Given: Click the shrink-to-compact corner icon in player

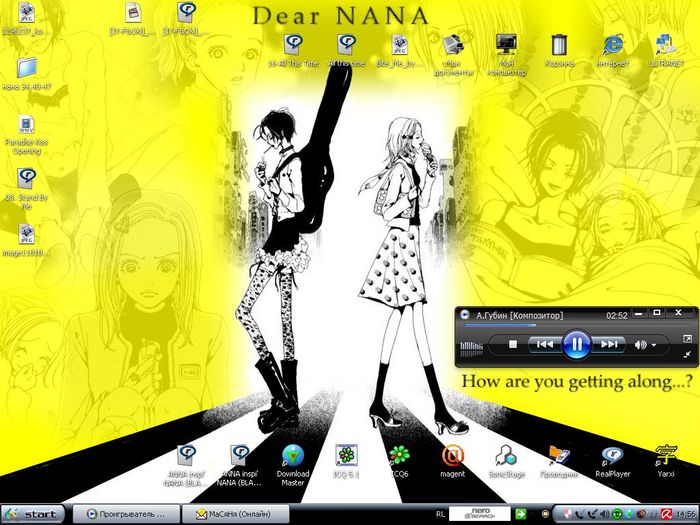Looking at the screenshot, I should (687, 354).
